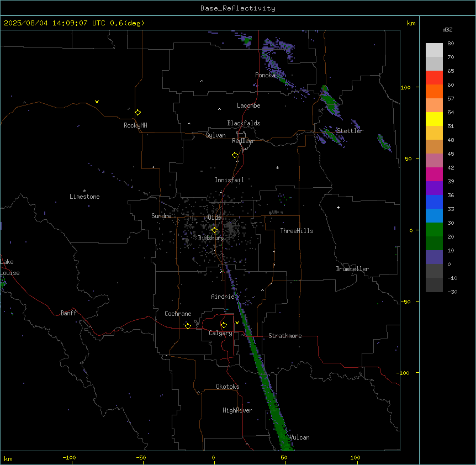The image size is (476, 465).
Task: Select the yellow diamond marker south of RedDeer
Action: tap(235, 155)
